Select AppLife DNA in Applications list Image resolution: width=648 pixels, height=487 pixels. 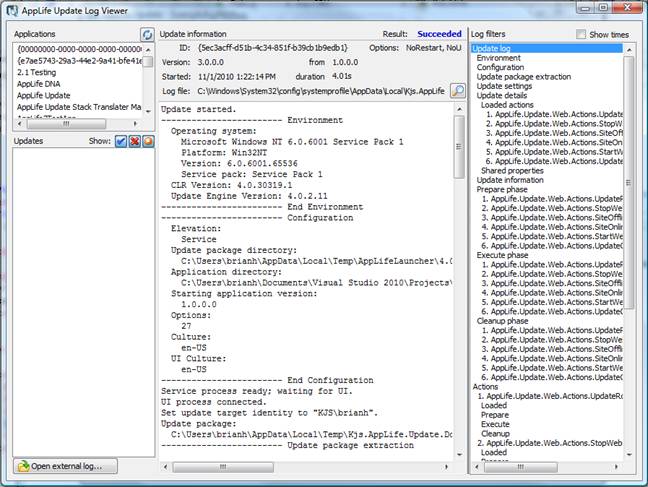point(38,84)
